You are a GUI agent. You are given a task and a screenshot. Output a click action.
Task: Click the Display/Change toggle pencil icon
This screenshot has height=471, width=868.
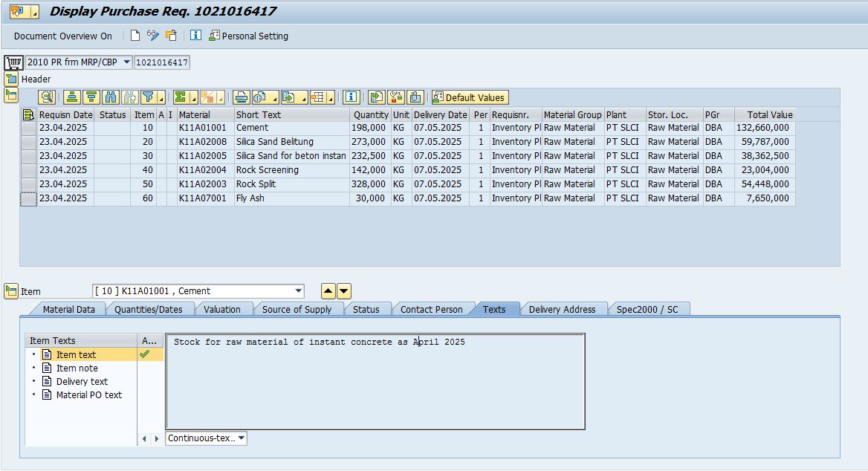(153, 36)
